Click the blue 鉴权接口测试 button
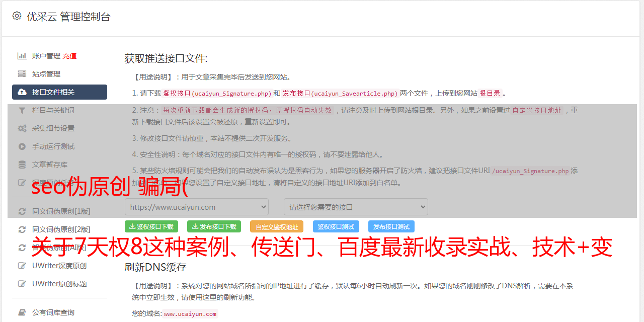The height and width of the screenshot is (322, 644). tap(336, 226)
